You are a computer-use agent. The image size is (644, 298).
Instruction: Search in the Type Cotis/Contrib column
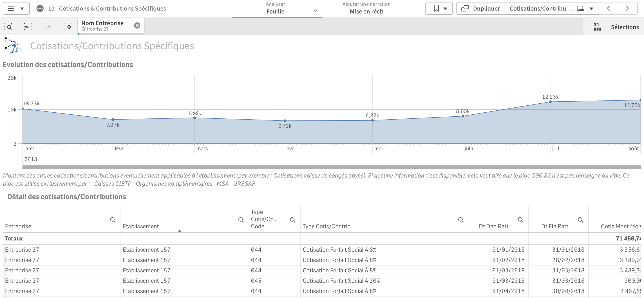point(461,220)
